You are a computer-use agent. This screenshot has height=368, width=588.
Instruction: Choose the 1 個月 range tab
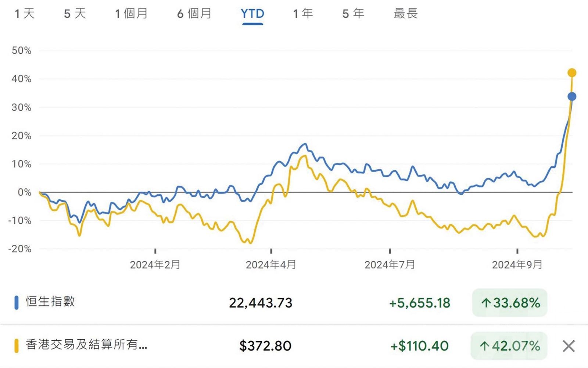[131, 14]
